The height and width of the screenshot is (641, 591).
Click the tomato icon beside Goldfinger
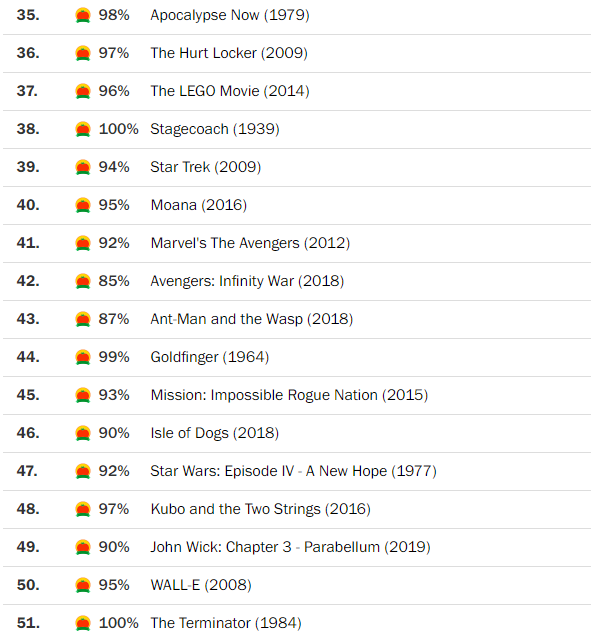point(83,358)
